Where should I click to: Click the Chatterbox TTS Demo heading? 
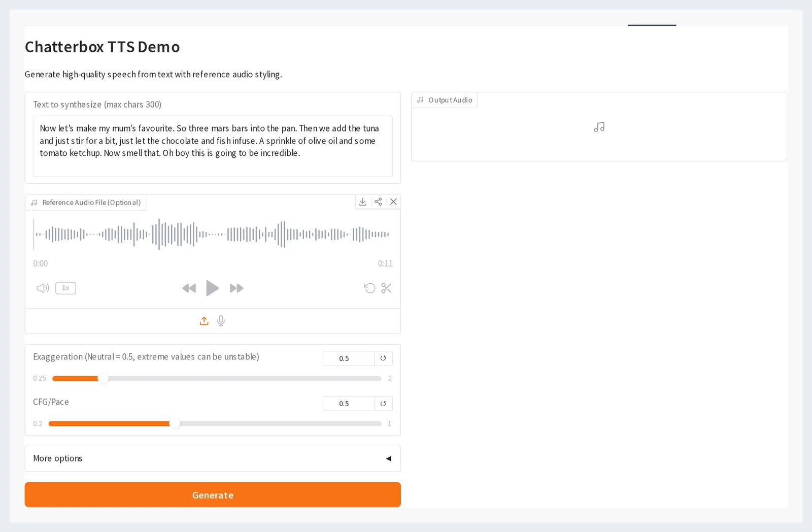point(103,47)
